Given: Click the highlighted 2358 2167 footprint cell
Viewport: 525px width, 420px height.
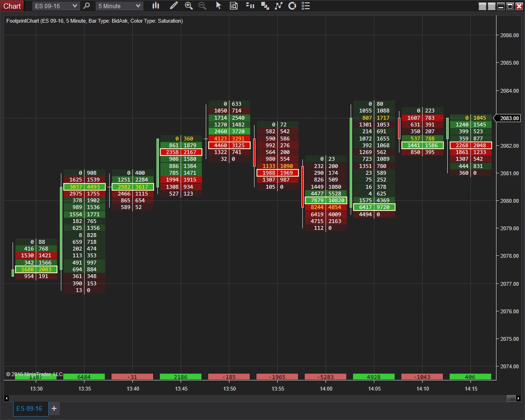Looking at the screenshot, I should click(x=181, y=152).
